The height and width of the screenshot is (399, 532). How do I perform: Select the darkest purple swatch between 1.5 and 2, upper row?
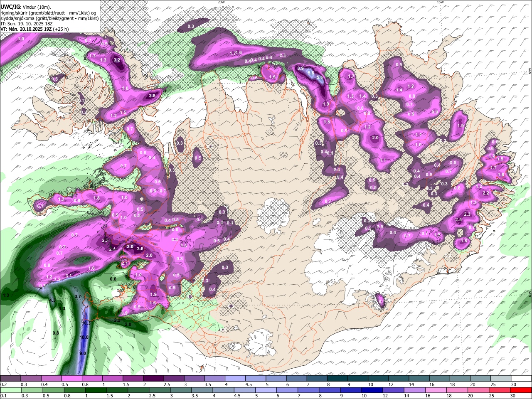[153, 379]
